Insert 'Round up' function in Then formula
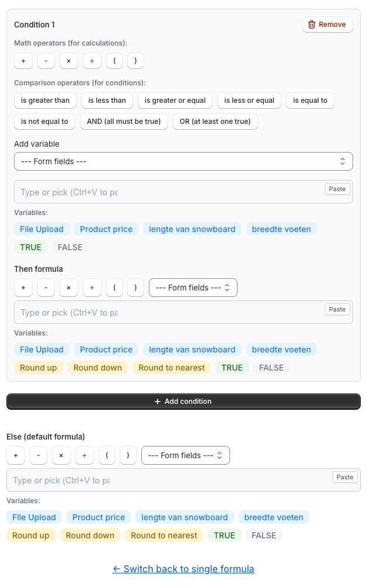Screen dimensions: 373x588 [38, 368]
